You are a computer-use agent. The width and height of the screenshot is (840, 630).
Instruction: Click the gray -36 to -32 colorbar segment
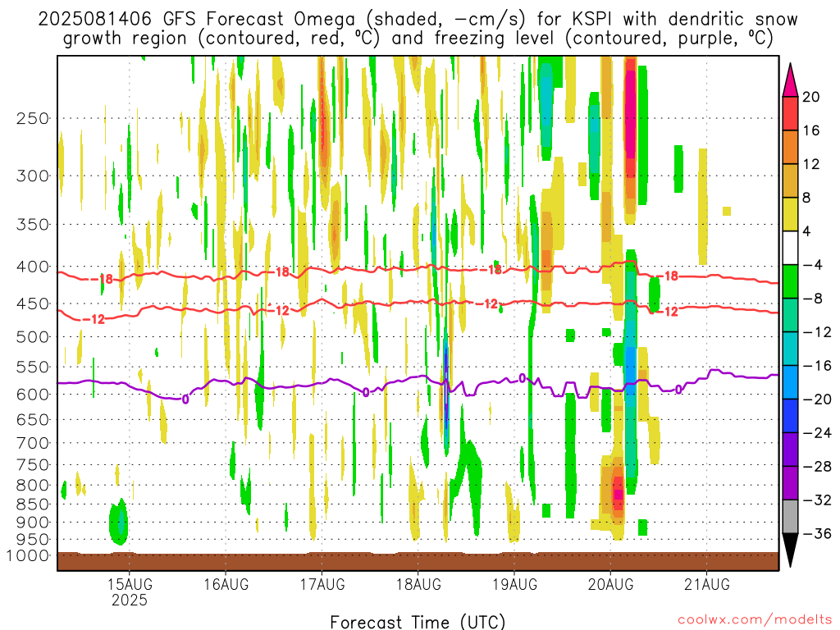click(790, 517)
